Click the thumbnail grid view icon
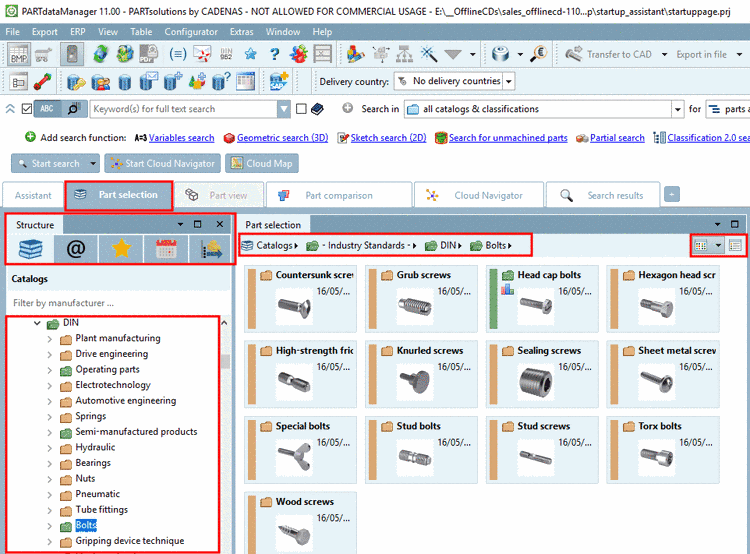 [701, 245]
